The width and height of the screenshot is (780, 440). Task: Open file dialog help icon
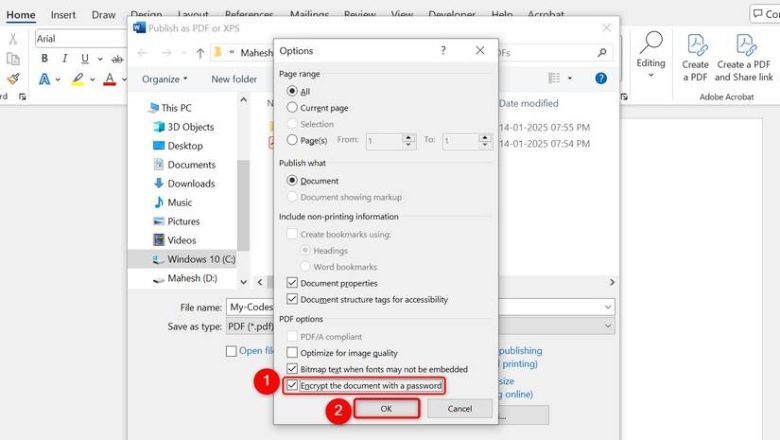point(601,78)
